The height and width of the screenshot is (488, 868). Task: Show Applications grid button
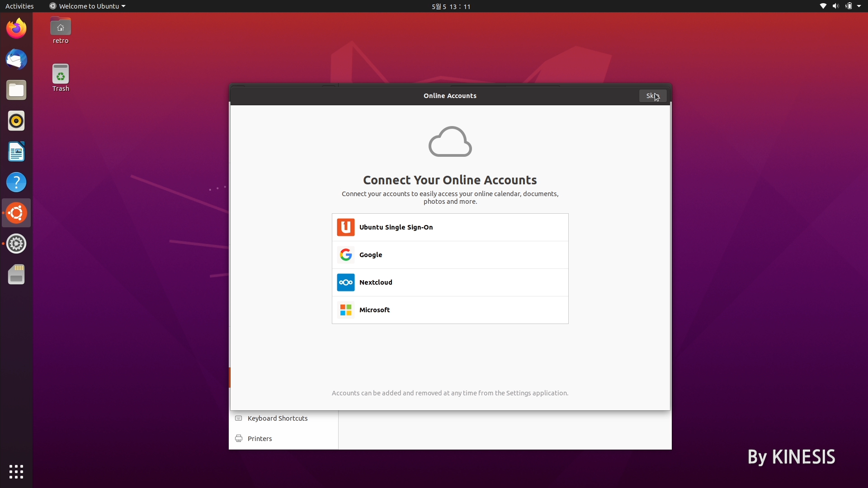(x=16, y=471)
